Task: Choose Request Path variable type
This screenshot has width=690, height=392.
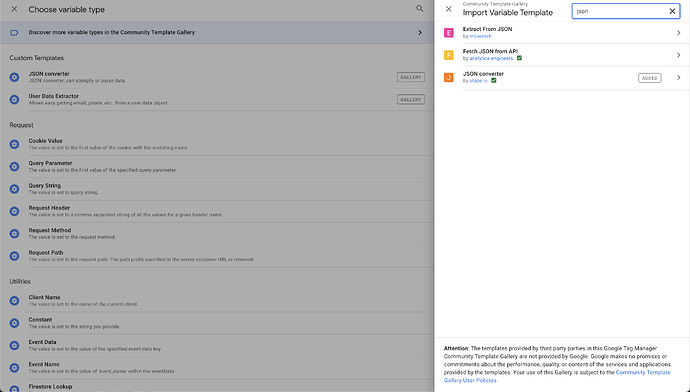Action: point(217,256)
